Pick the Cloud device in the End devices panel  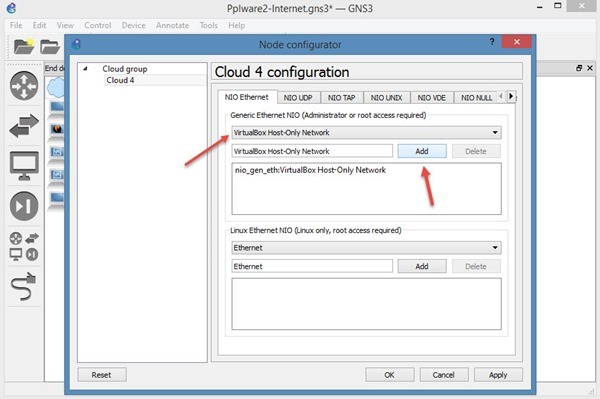[x=56, y=87]
